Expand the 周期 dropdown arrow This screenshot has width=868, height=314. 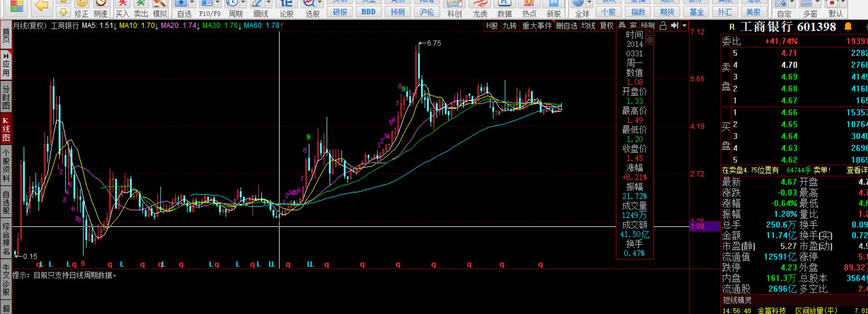coord(243,3)
